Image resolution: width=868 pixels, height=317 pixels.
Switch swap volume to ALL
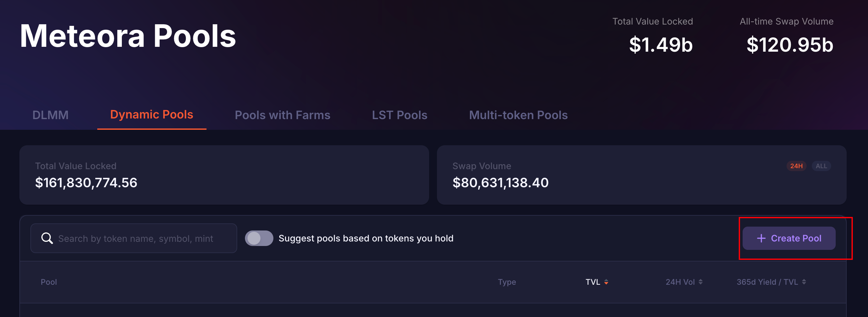point(821,166)
